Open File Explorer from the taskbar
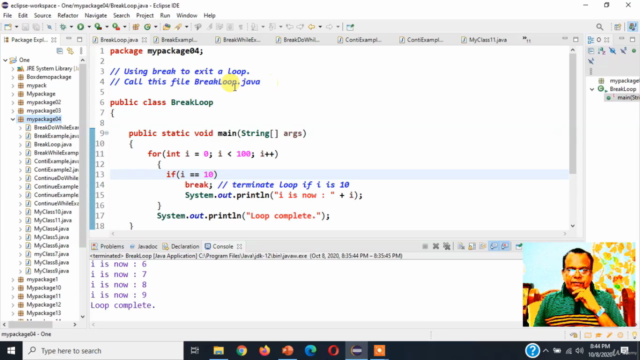 218,351
